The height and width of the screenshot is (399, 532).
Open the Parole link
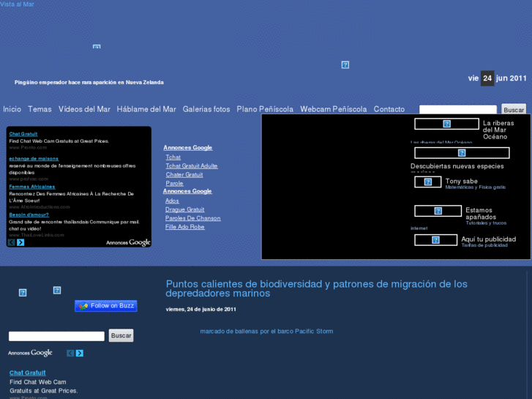coord(174,183)
